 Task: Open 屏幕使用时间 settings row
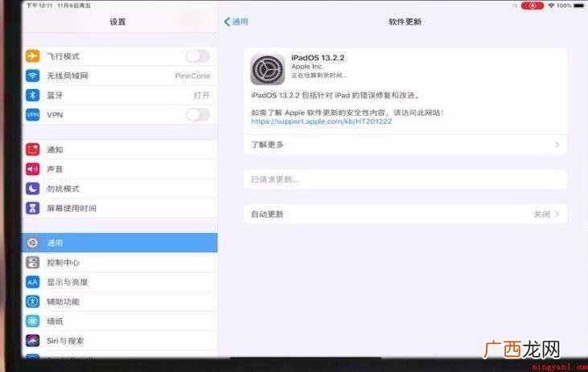pos(120,208)
